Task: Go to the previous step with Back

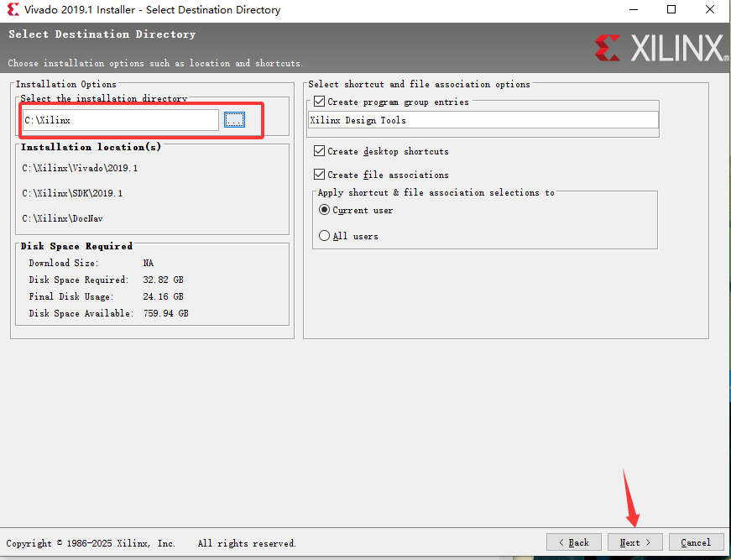Action: [574, 542]
